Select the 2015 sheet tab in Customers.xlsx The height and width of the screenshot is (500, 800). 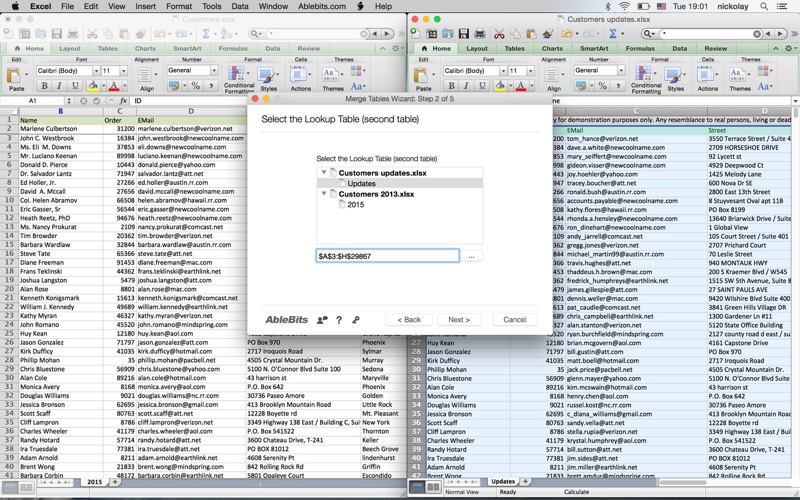point(94,482)
